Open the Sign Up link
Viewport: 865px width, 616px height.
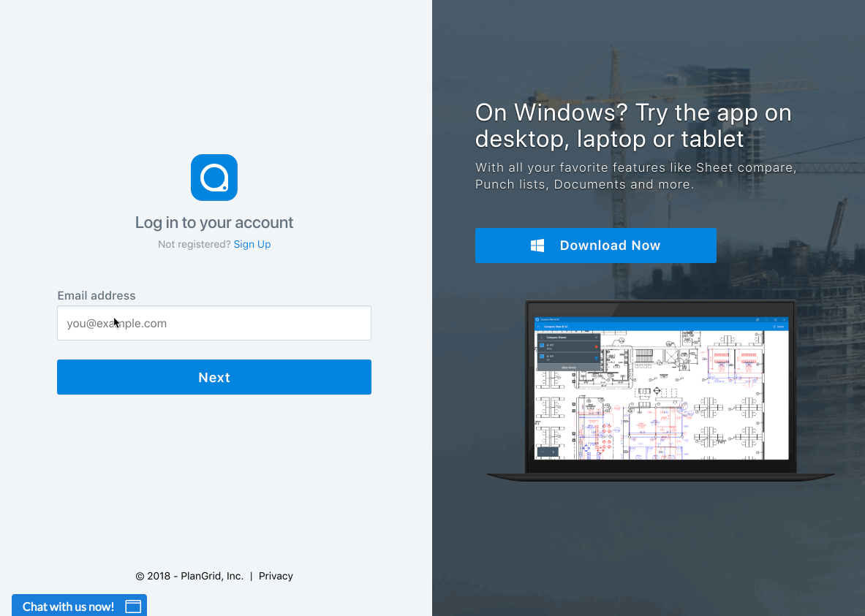252,244
